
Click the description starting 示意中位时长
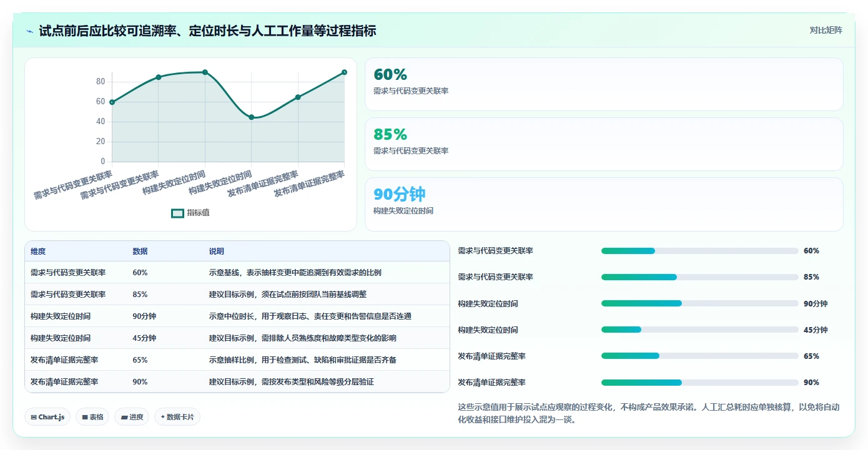tap(310, 316)
